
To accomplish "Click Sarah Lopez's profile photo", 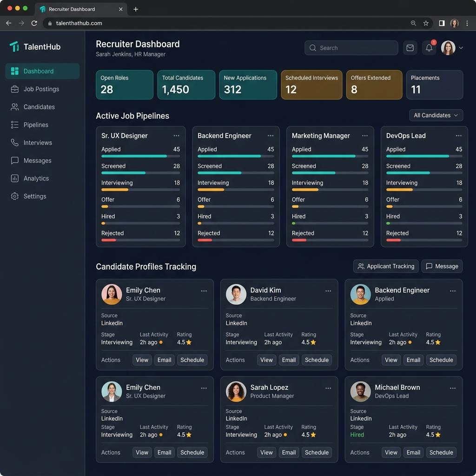I will [x=236, y=391].
